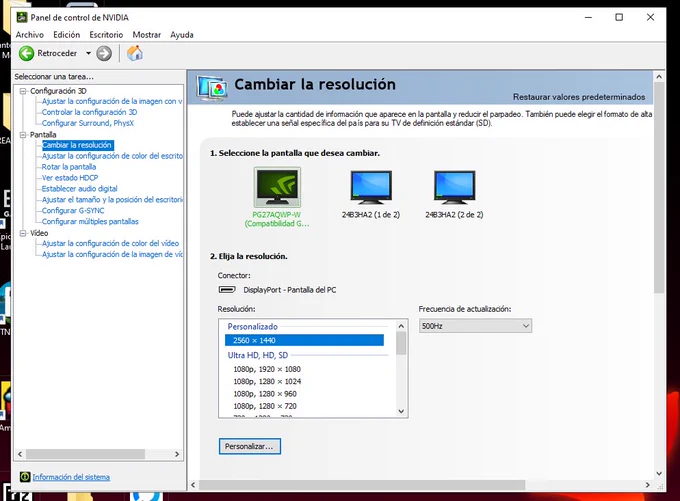Click the grey forward arrow button

104,53
